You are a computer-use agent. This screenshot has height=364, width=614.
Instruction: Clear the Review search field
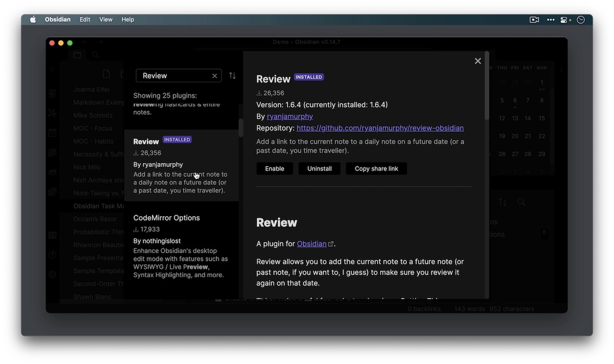tap(215, 76)
